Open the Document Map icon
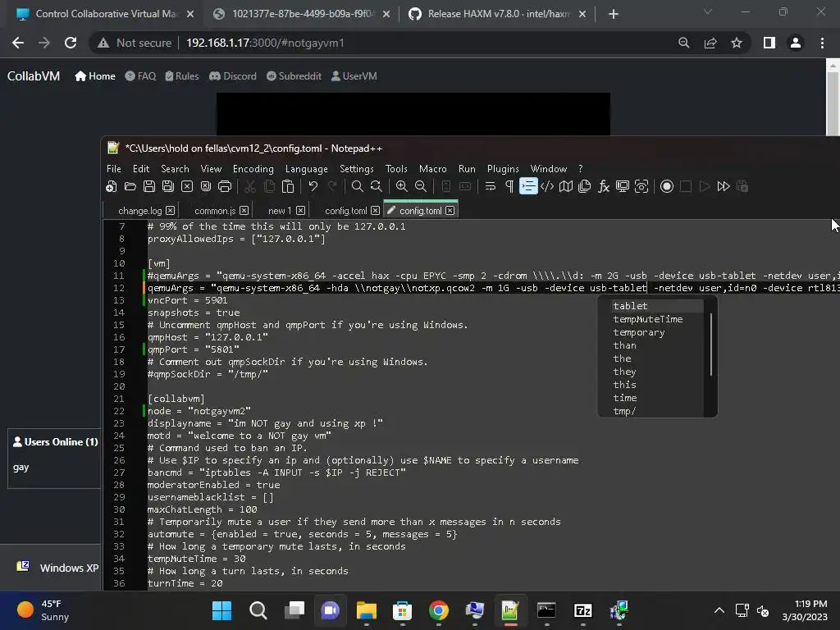840x630 pixels. point(566,186)
